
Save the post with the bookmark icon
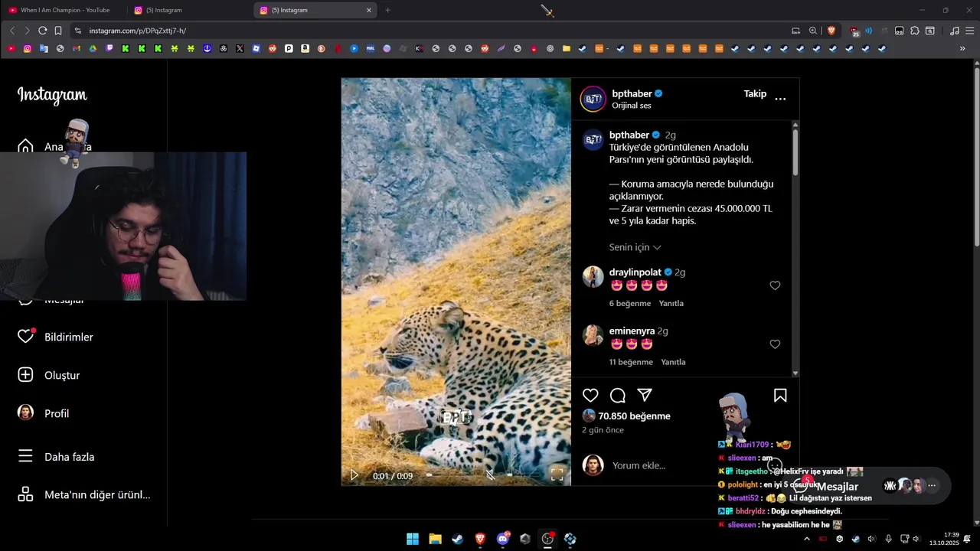point(780,396)
